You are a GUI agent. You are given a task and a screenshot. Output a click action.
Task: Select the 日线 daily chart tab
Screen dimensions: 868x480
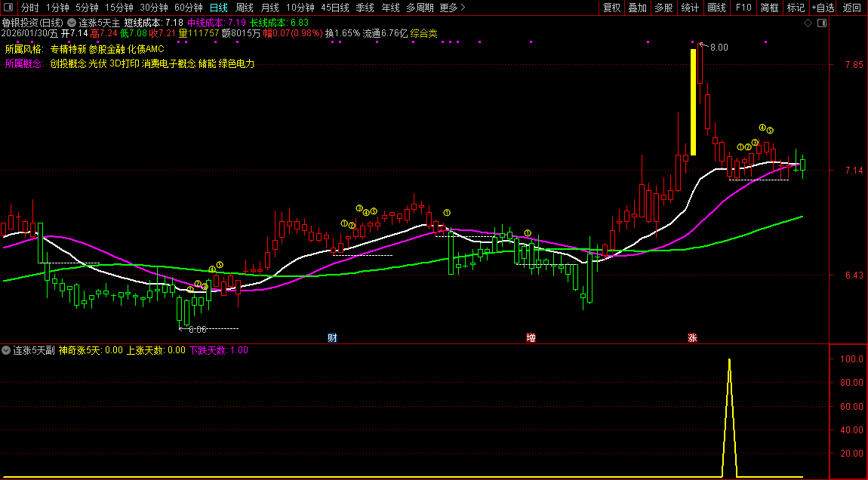coord(219,8)
